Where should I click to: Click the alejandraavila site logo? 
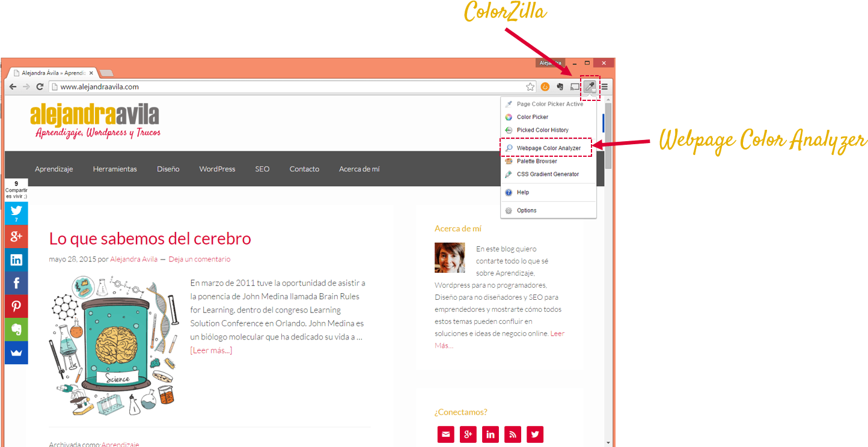click(95, 121)
